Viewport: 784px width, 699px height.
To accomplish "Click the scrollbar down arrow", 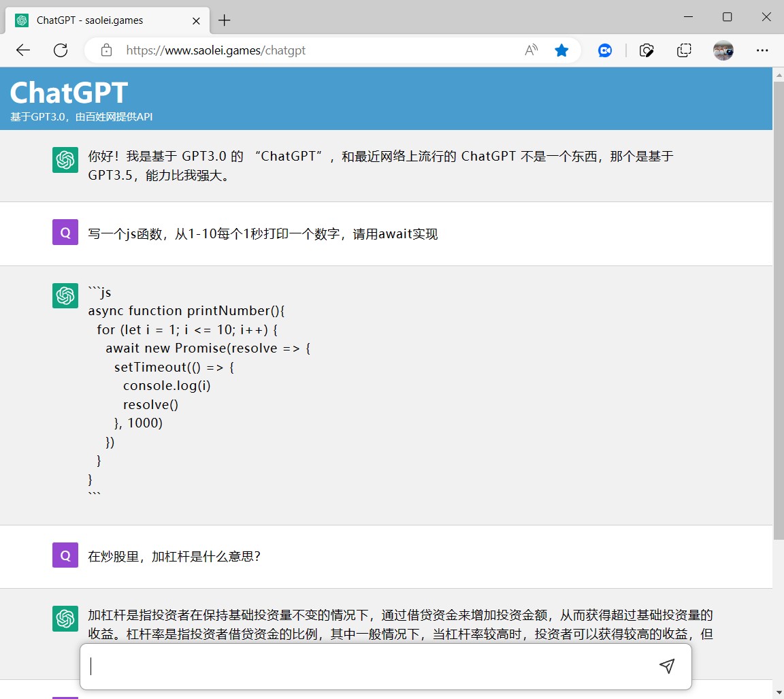I will [779, 693].
